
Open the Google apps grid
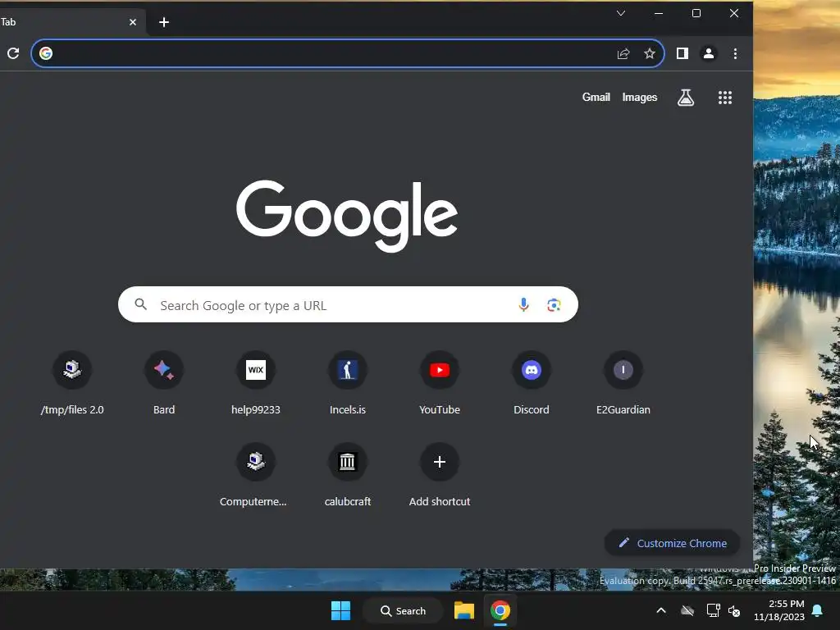725,98
